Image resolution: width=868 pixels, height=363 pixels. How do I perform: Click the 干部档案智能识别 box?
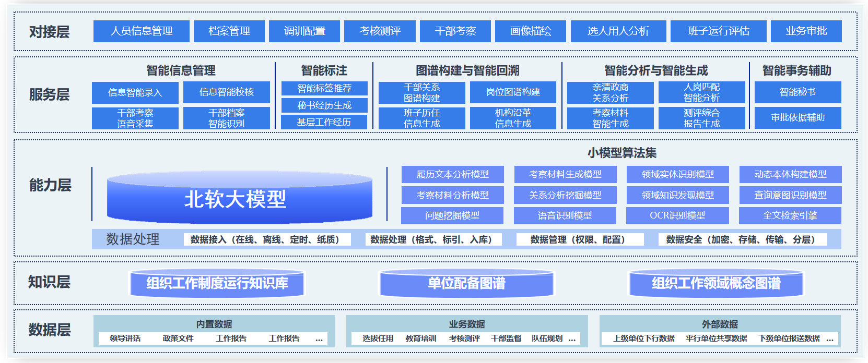[227, 118]
